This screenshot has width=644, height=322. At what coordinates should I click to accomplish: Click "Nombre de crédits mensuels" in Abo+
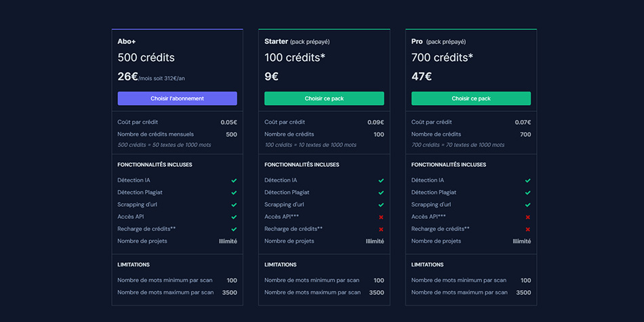click(x=155, y=134)
